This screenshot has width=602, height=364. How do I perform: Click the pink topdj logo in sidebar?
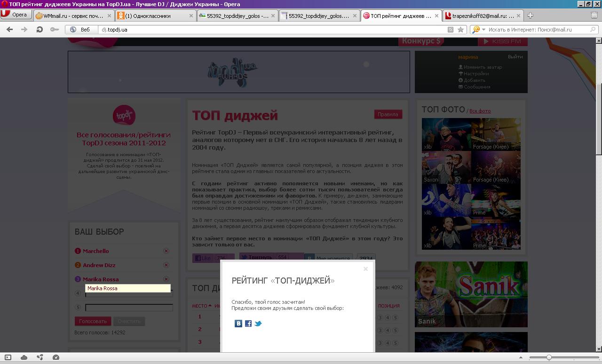[124, 115]
